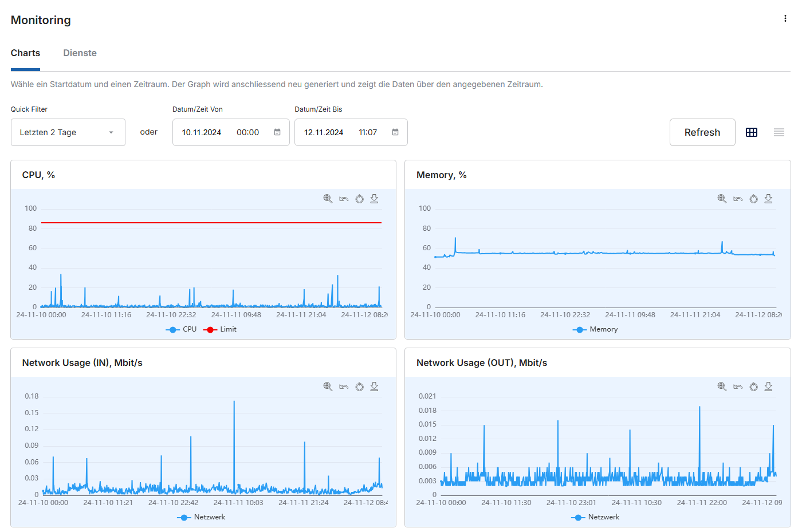Click 'Network Usage (OUT), Mbit/s' title
Viewport: 798px width, 532px height.
click(481, 362)
